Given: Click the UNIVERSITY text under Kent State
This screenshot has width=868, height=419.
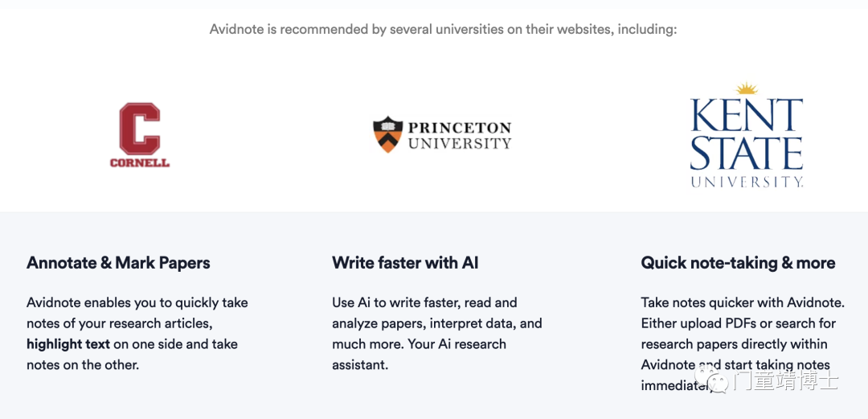Looking at the screenshot, I should pyautogui.click(x=746, y=182).
